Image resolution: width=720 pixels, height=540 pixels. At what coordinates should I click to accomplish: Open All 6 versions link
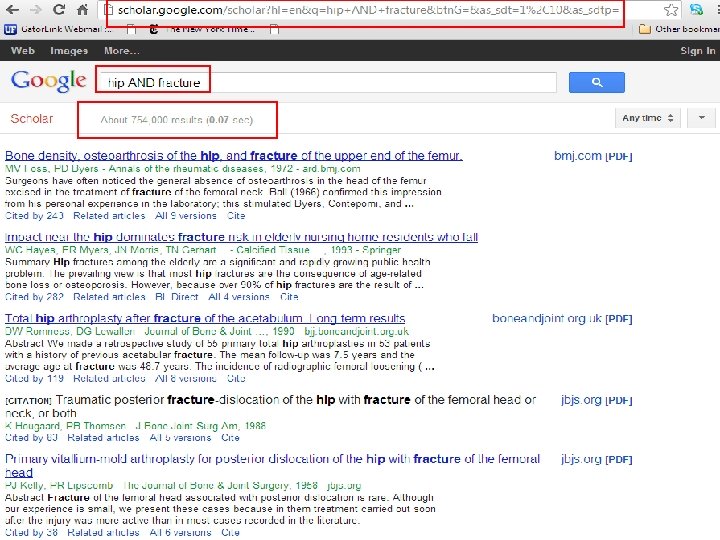click(x=180, y=532)
